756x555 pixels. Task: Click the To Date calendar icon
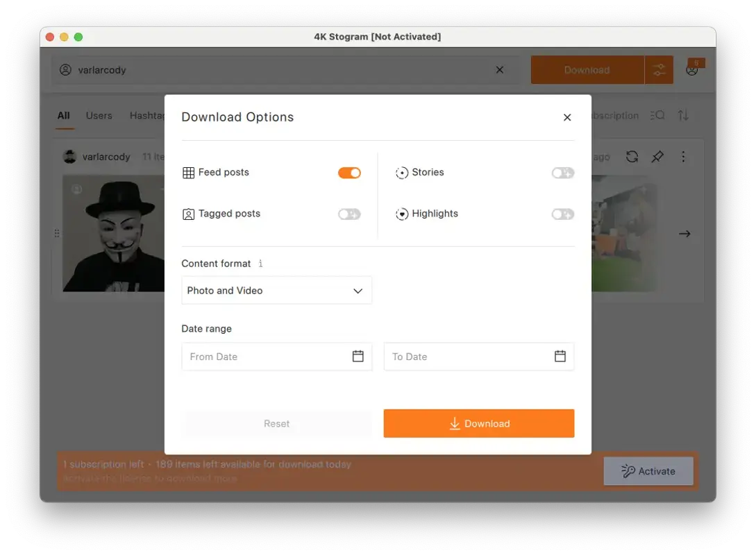tap(560, 357)
